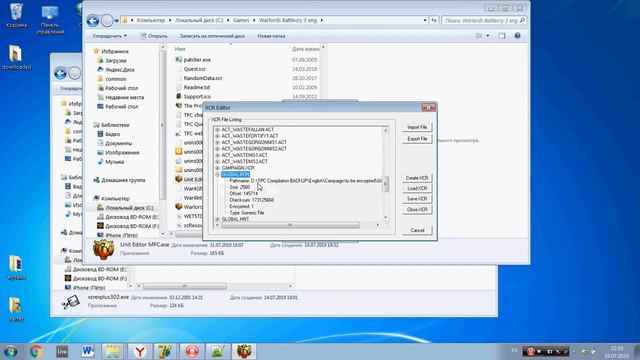Expand the CAMPAIGN.XCR tree node
The image size is (640, 360).
click(x=218, y=168)
